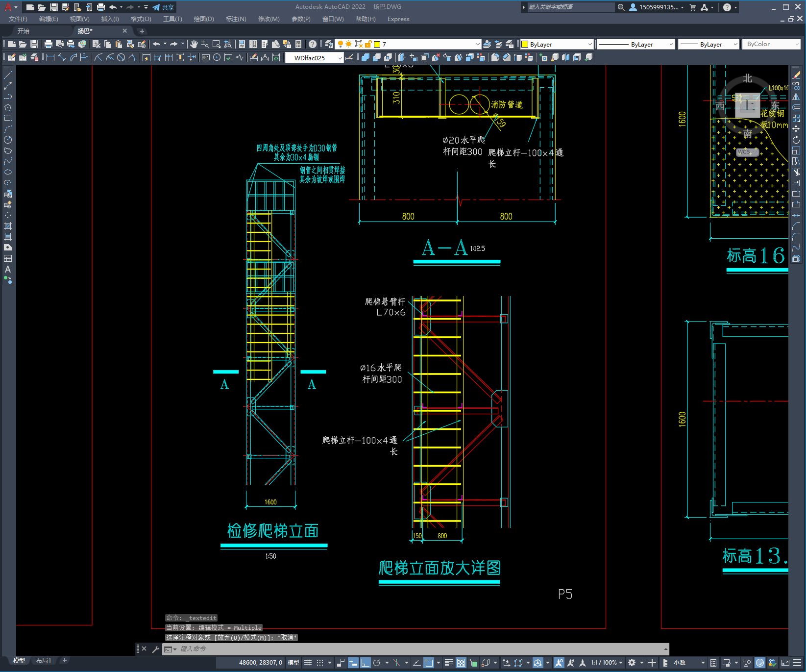Click the New drawing icon in quick access toolbar

(x=30, y=7)
